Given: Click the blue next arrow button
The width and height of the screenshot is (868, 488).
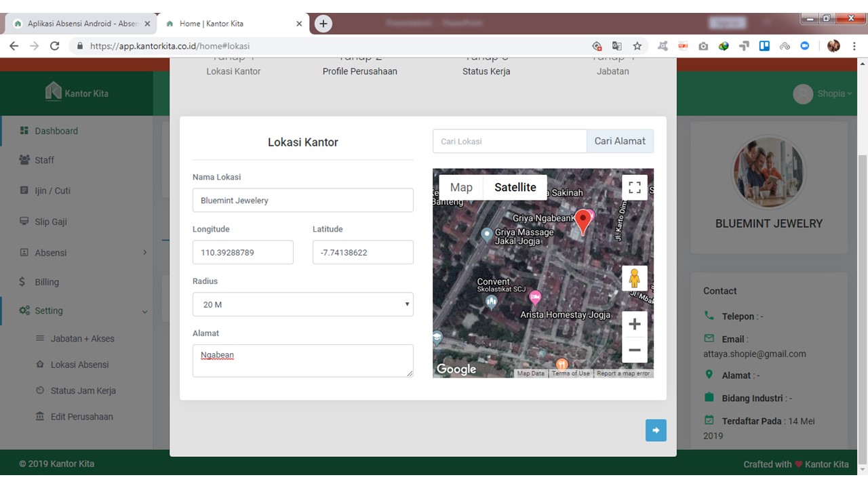Looking at the screenshot, I should point(656,430).
